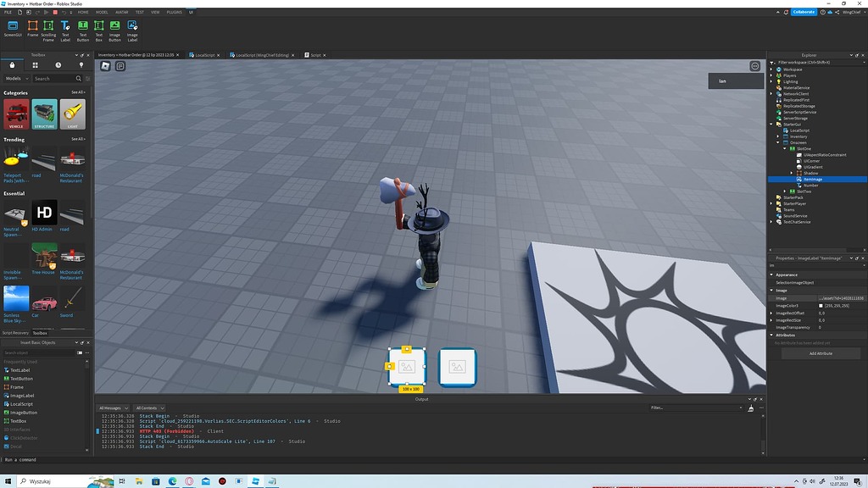
Task: Select the second hotbar slot in viewport
Action: (457, 367)
